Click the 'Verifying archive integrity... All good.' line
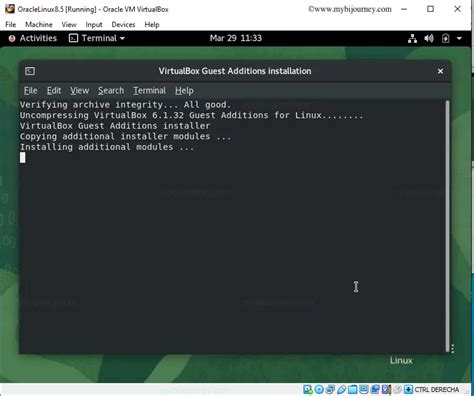Image resolution: width=474 pixels, height=396 pixels. click(125, 105)
